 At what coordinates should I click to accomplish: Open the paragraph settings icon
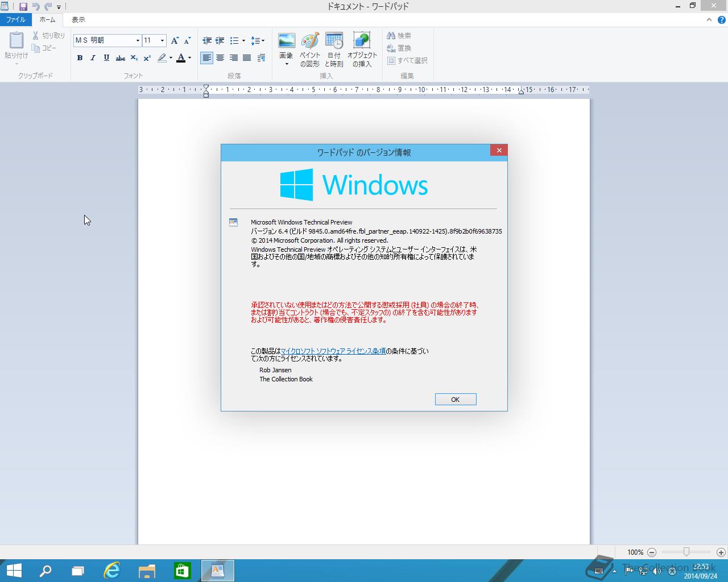pos(261,57)
